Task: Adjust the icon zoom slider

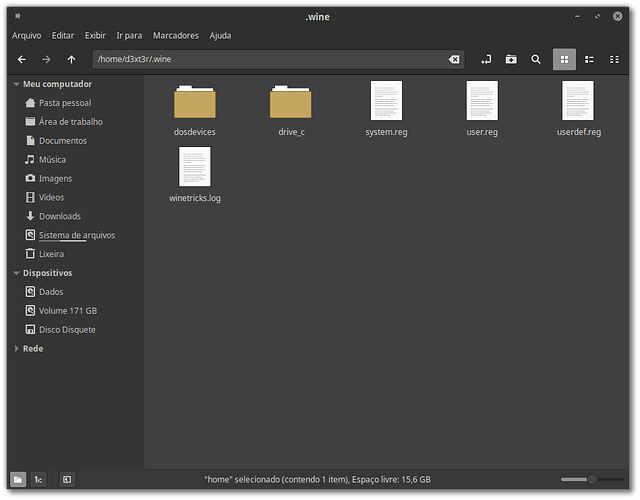Action: pos(592,480)
